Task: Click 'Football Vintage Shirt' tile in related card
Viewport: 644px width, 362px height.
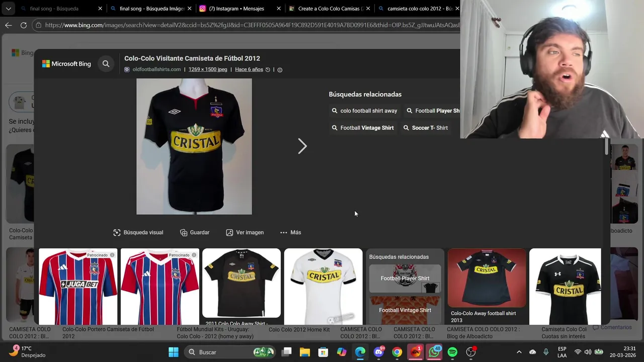Action: [x=405, y=310]
